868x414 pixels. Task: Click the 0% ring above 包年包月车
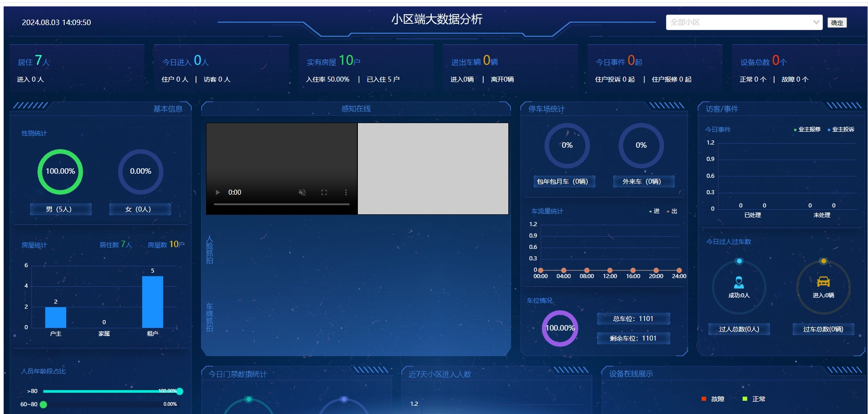pyautogui.click(x=567, y=145)
